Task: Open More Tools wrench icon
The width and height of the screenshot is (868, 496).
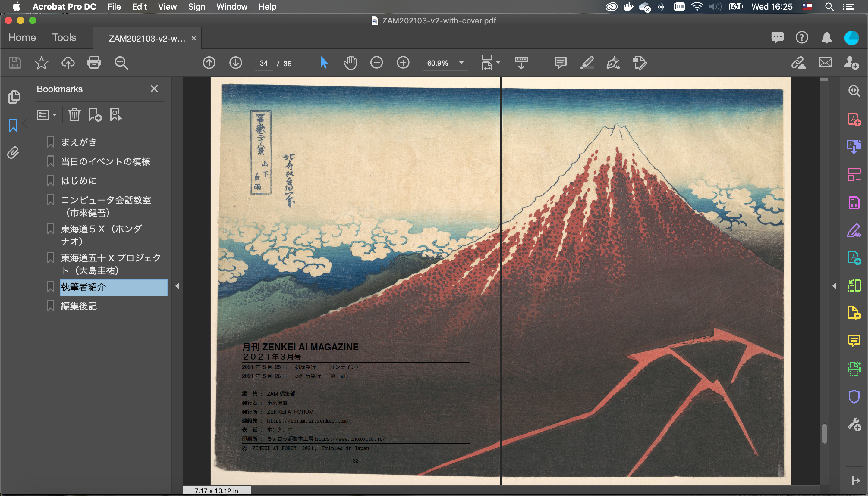Action: click(x=854, y=425)
